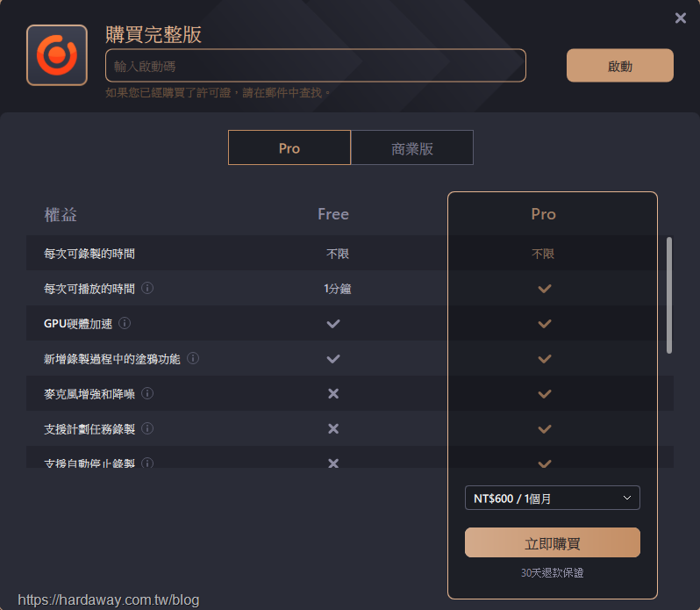Show info for 麥克風增強和降噪
Image resolution: width=700 pixels, height=610 pixels.
[x=147, y=393]
